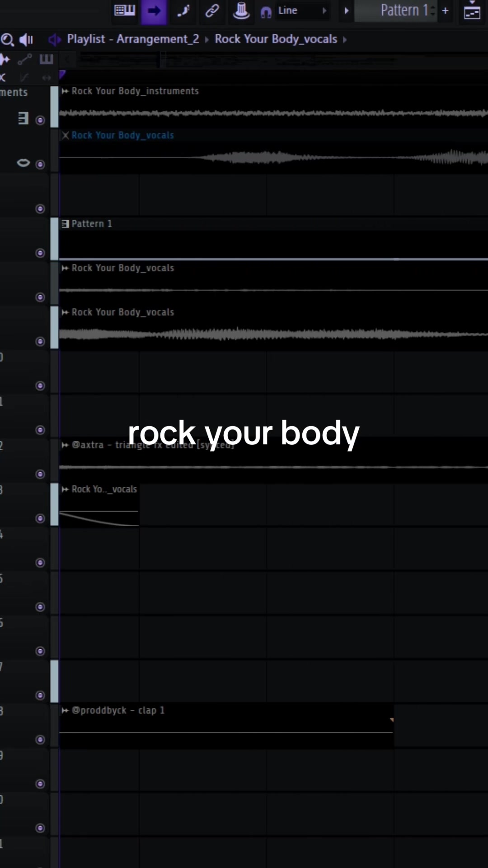Open @proddbyck clap 1 clip menu icon
The image size is (488, 868).
[x=65, y=711]
